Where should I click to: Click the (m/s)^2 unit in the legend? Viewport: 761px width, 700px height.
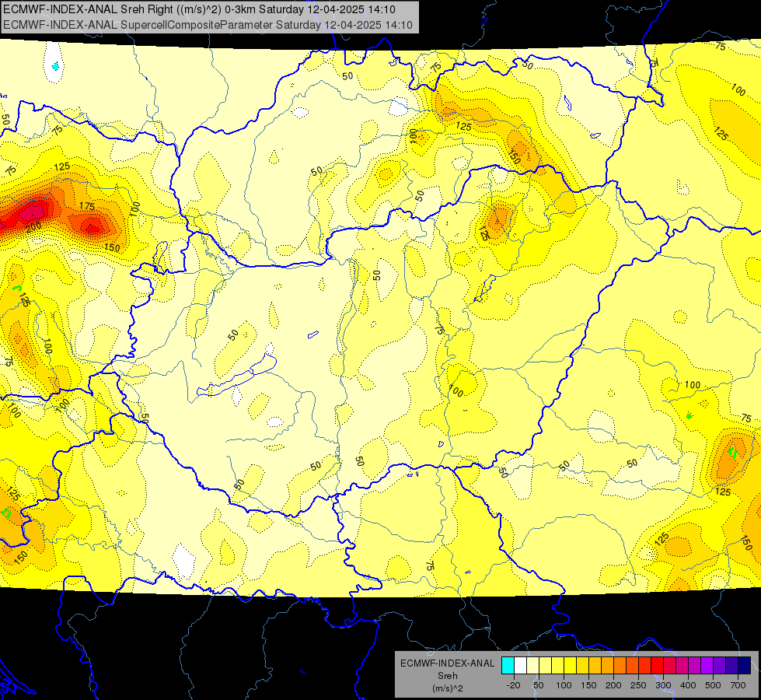point(448,688)
